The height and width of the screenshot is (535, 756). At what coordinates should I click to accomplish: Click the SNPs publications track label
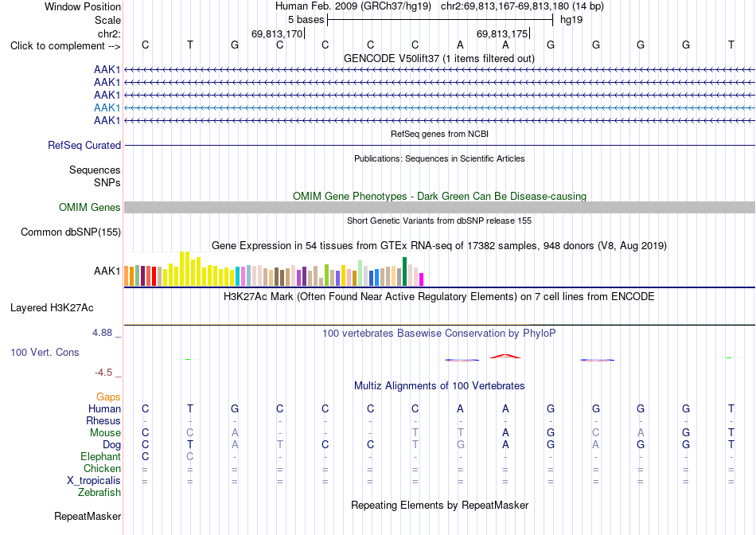tap(107, 182)
